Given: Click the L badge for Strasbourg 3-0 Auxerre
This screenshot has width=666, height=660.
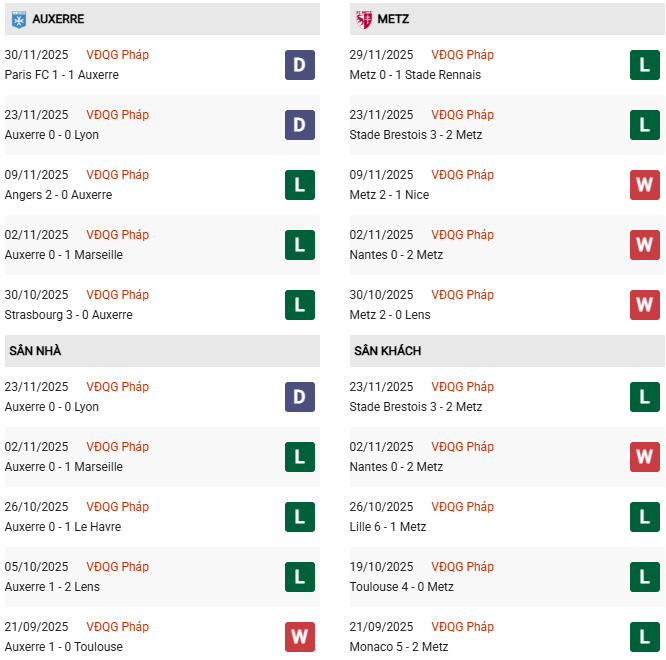Looking at the screenshot, I should (299, 305).
